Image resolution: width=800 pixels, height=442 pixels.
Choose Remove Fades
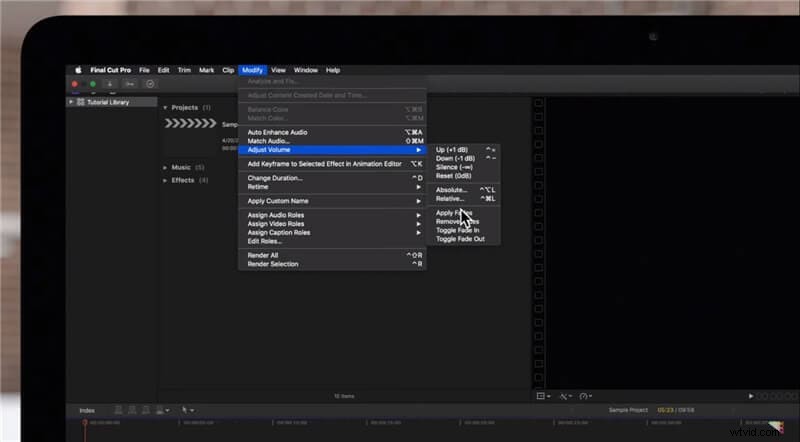point(464,222)
